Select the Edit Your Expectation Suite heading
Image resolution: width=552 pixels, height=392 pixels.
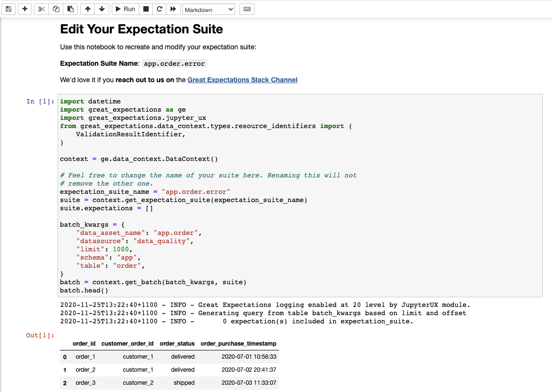[x=142, y=29]
